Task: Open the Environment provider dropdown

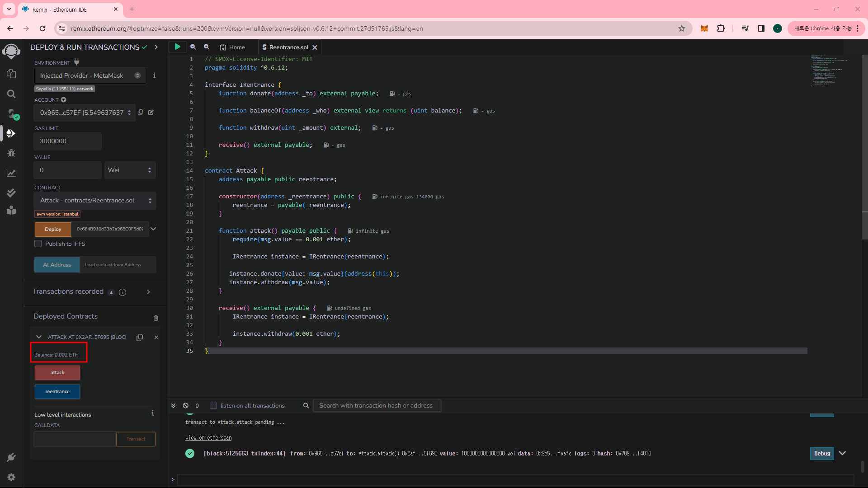Action: pyautogui.click(x=90, y=75)
